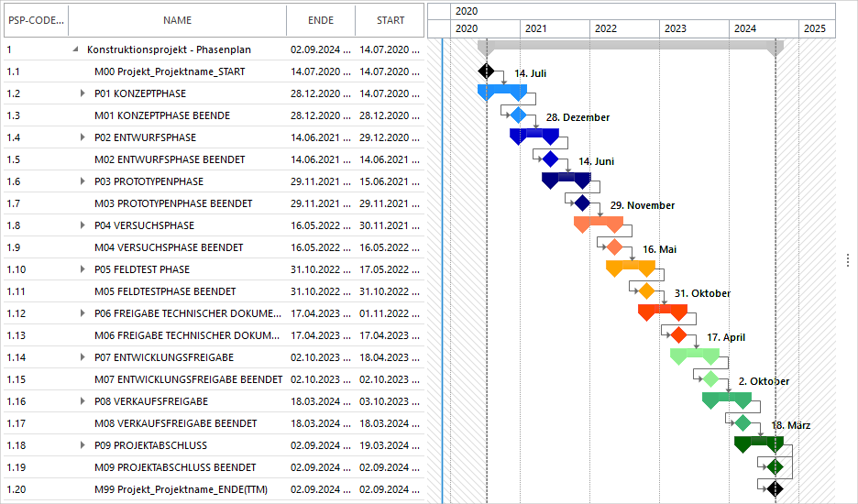Expand the P07 ENTWICKLUNGSFREIGABE row
Image resolution: width=858 pixels, height=504 pixels.
point(82,357)
